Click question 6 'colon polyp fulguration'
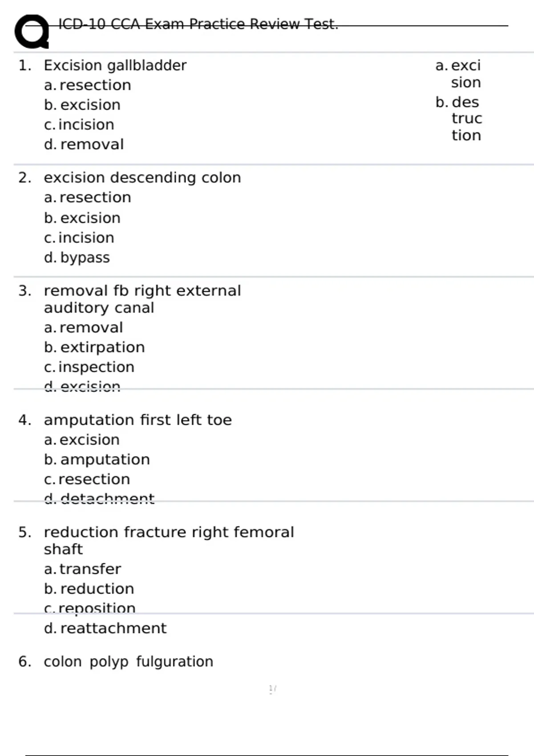The height and width of the screenshot is (756, 534). point(128,662)
